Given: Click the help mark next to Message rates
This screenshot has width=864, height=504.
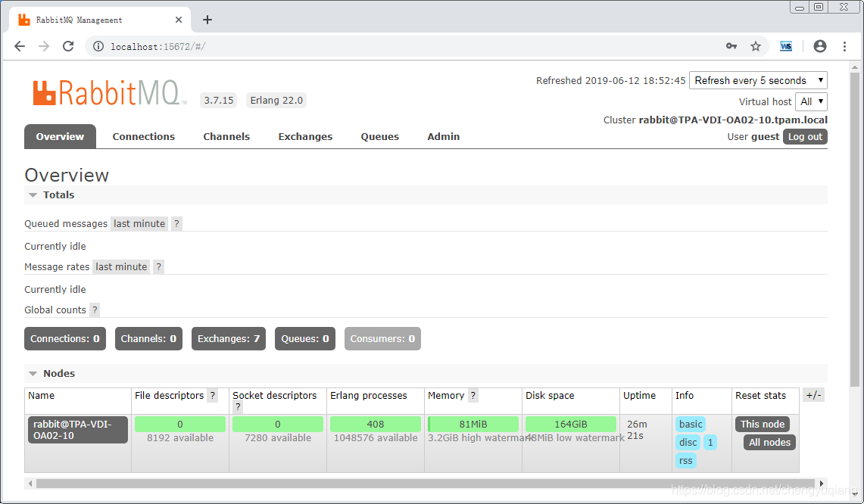Looking at the screenshot, I should (x=159, y=266).
